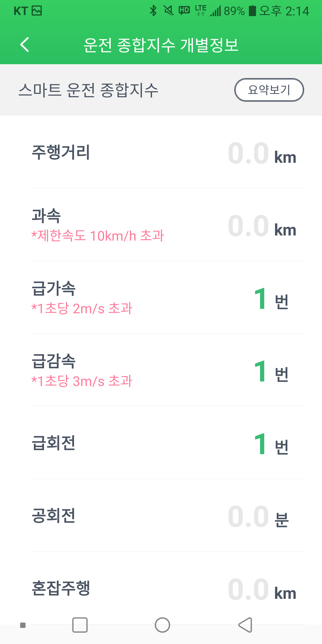Tap the Bluetooth status bar icon

pyautogui.click(x=153, y=11)
